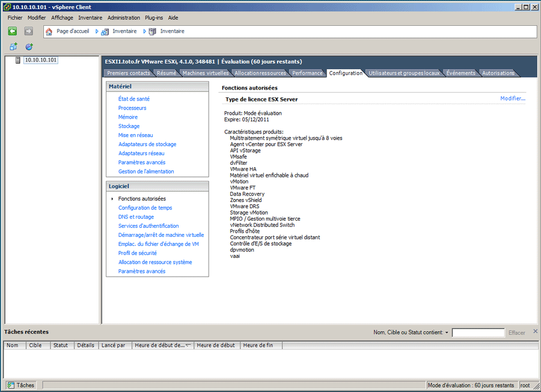The image size is (541, 392).
Task: Close the Tâches récentes panel
Action: pos(535,331)
